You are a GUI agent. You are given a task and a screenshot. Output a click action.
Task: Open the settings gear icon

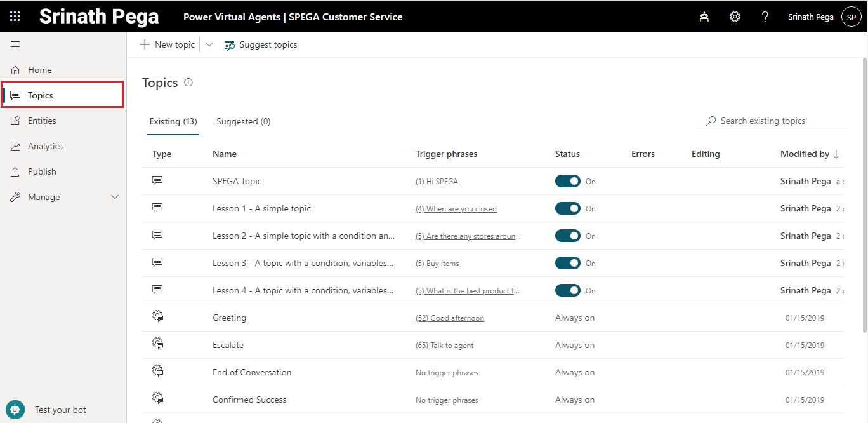(x=735, y=17)
